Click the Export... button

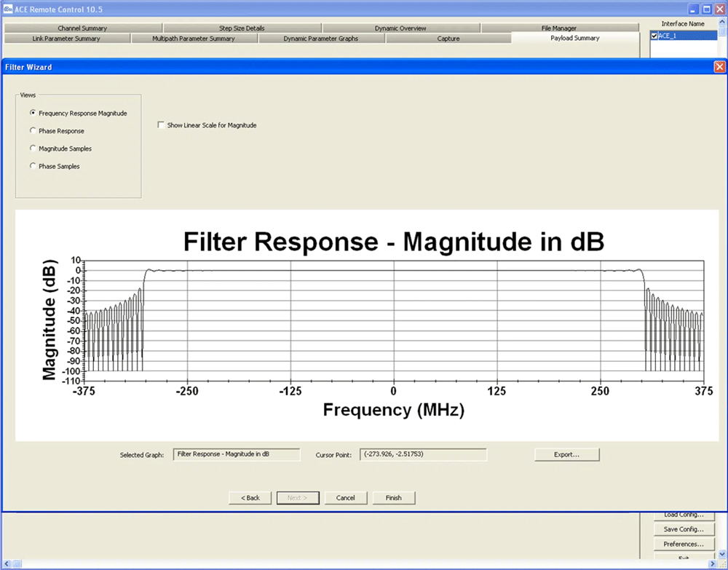pyautogui.click(x=566, y=454)
